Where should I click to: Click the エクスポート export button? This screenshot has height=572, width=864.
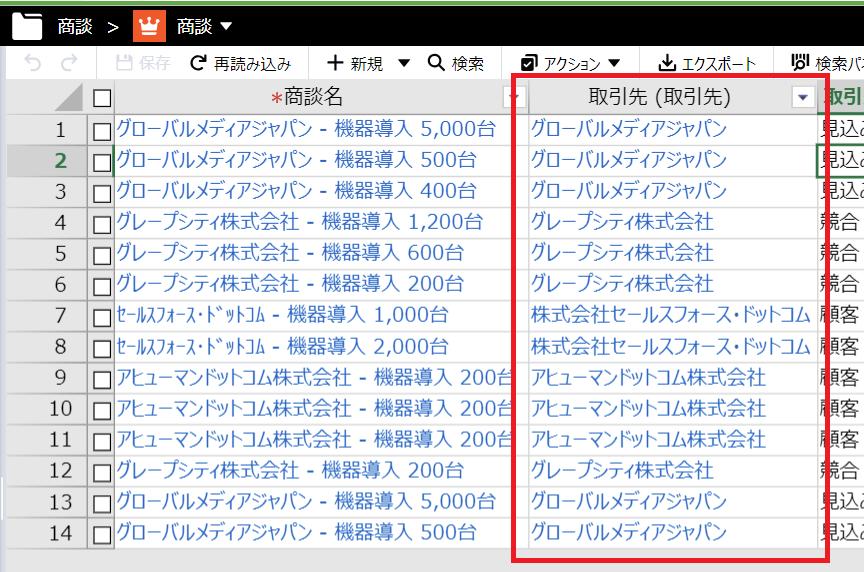point(707,63)
